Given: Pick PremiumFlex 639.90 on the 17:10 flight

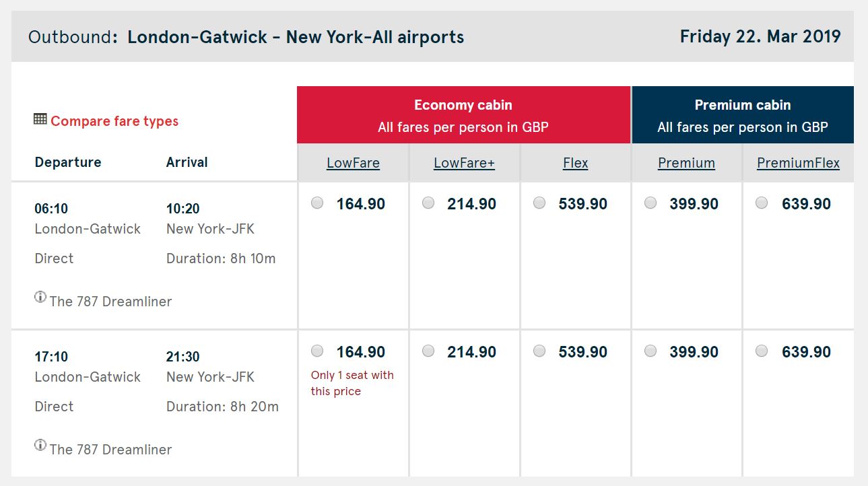Looking at the screenshot, I should pos(762,351).
